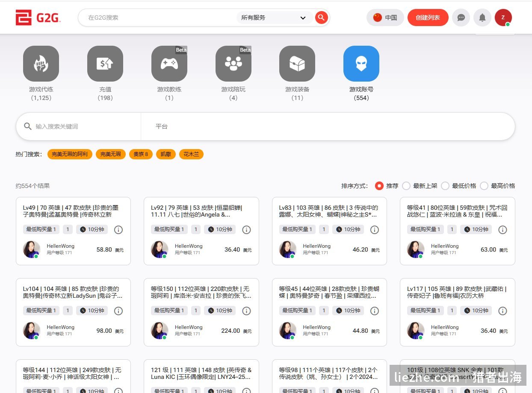Click the G2G logo
The width and height of the screenshot is (532, 393).
tap(38, 18)
